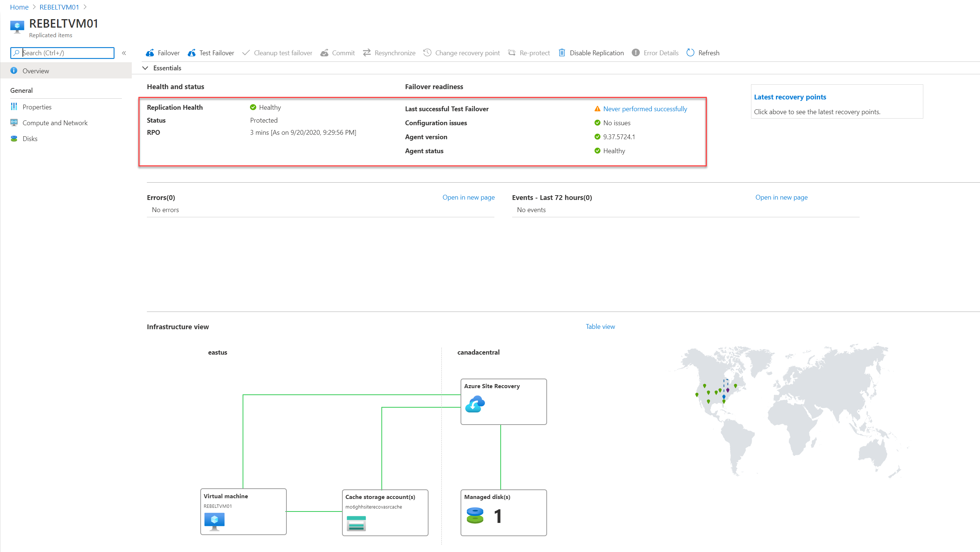The height and width of the screenshot is (552, 980).
Task: Click the eastus region label
Action: click(x=218, y=352)
